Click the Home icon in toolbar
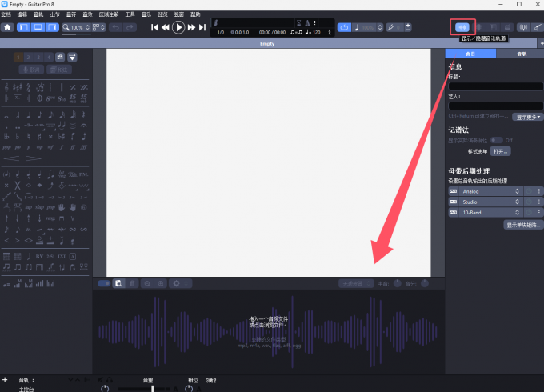 (x=7, y=27)
